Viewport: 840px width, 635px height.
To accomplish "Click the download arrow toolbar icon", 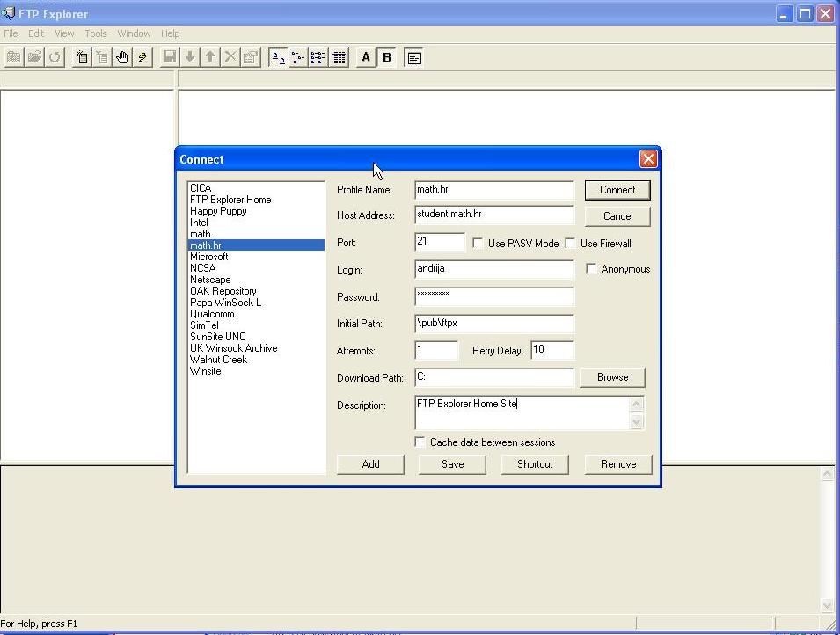I will (190, 57).
